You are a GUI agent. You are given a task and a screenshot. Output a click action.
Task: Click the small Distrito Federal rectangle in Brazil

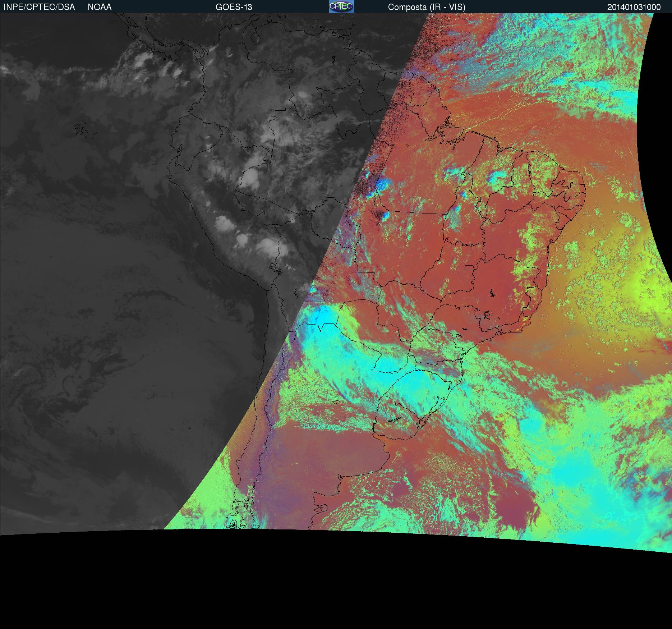(469, 267)
